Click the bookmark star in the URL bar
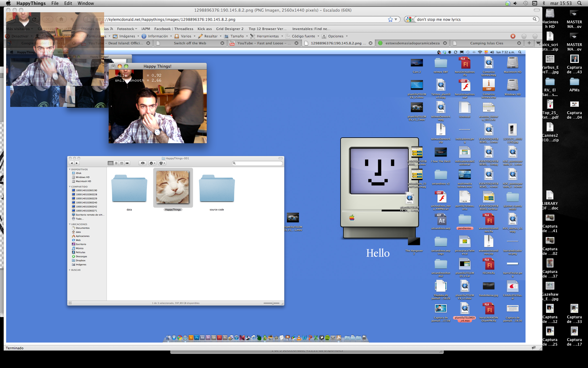The image size is (588, 368). point(390,19)
